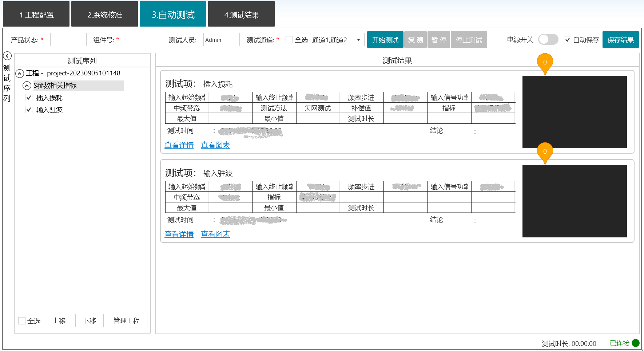Open the 通道1,通道2 channel dropdown
The width and height of the screenshot is (644, 351).
(337, 40)
